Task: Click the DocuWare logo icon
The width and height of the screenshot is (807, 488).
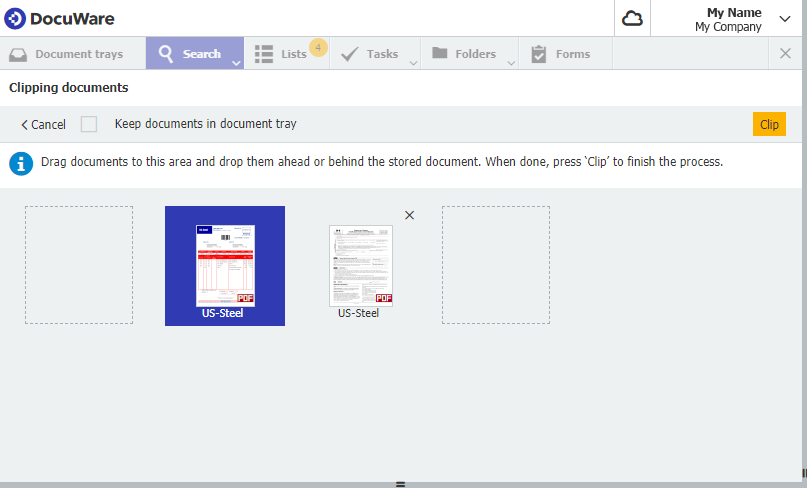Action: [x=15, y=18]
